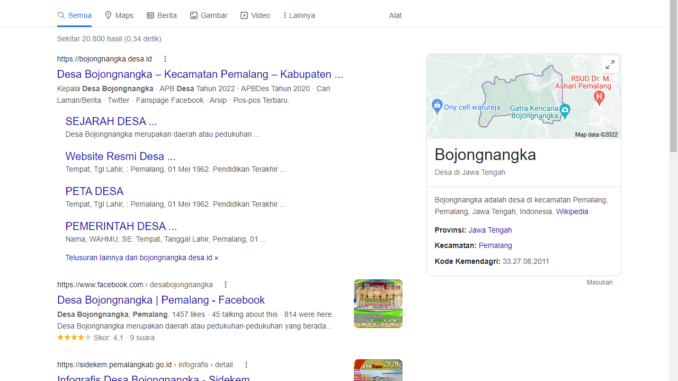Open Desa Bojongnangka Kecamatan Pemalang result
This screenshot has height=381, width=678.
[200, 74]
